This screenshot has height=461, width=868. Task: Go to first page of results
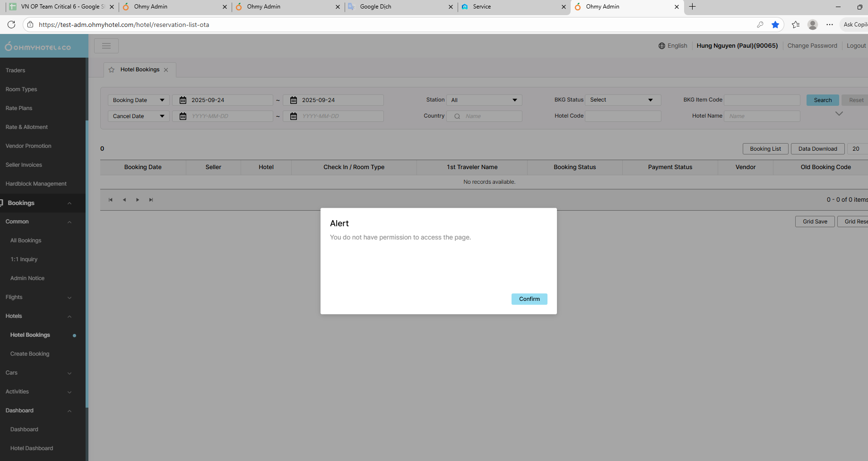coord(111,200)
